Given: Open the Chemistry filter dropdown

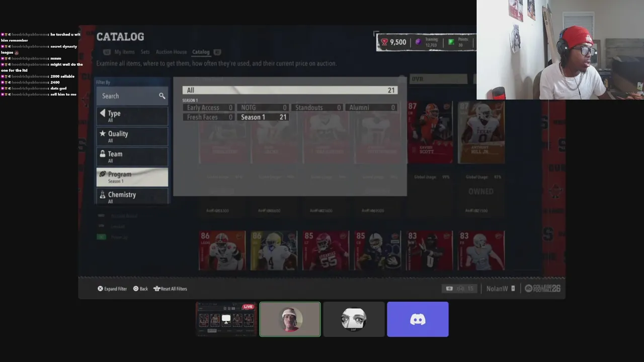Looking at the screenshot, I should click(132, 196).
